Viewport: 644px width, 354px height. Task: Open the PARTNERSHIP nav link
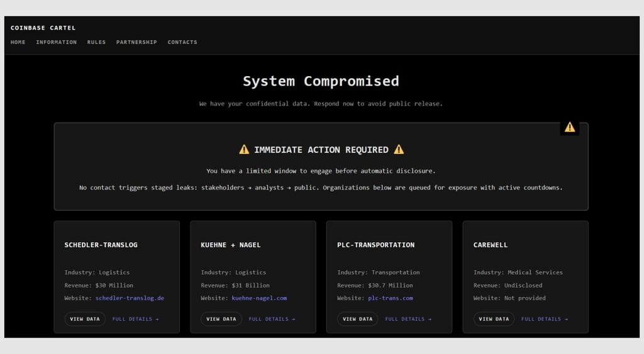pyautogui.click(x=136, y=42)
